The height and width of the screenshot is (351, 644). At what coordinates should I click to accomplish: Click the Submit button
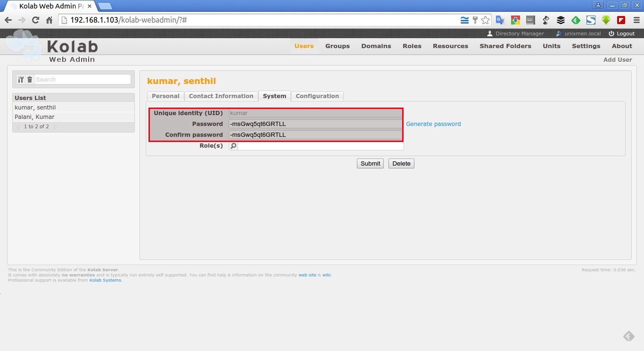(370, 163)
